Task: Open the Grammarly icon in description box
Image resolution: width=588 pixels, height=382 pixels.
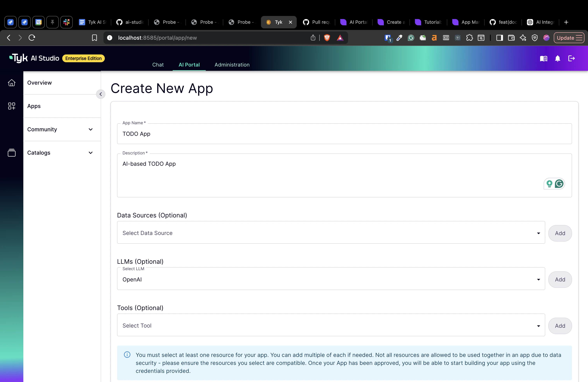Action: tap(559, 184)
